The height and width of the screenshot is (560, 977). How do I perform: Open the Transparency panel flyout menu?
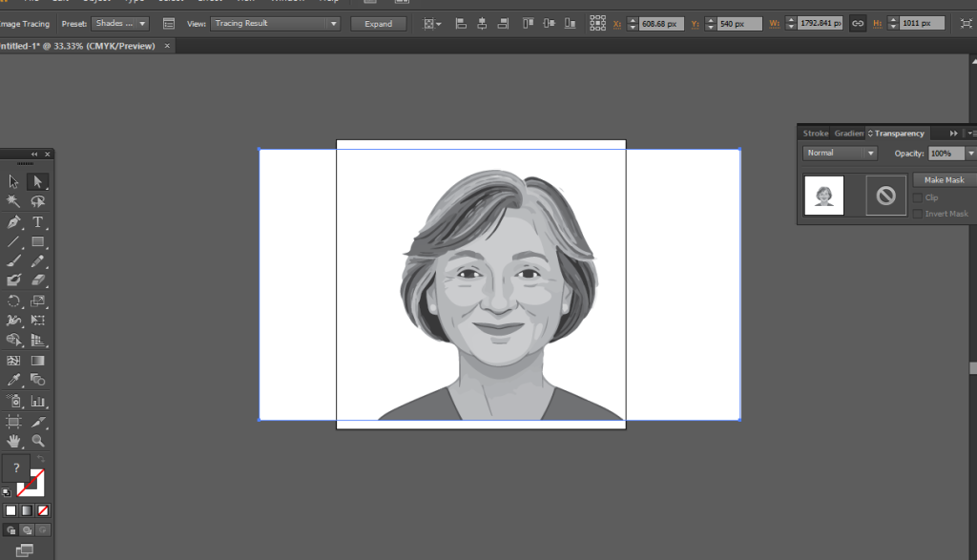click(x=971, y=134)
